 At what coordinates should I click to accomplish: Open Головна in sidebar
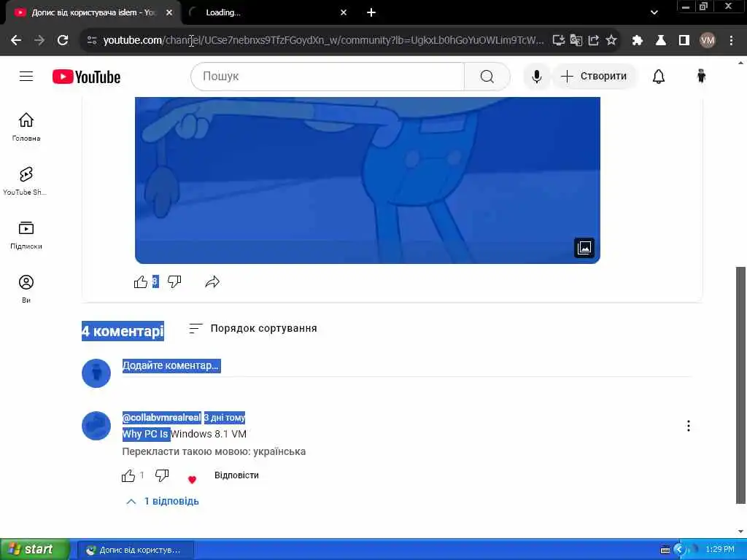[x=26, y=127]
